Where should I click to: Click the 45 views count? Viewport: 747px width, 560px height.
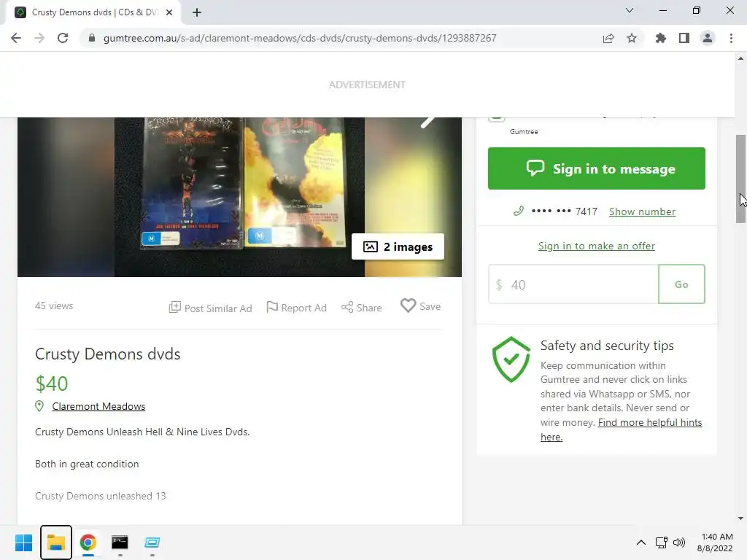[x=54, y=306]
